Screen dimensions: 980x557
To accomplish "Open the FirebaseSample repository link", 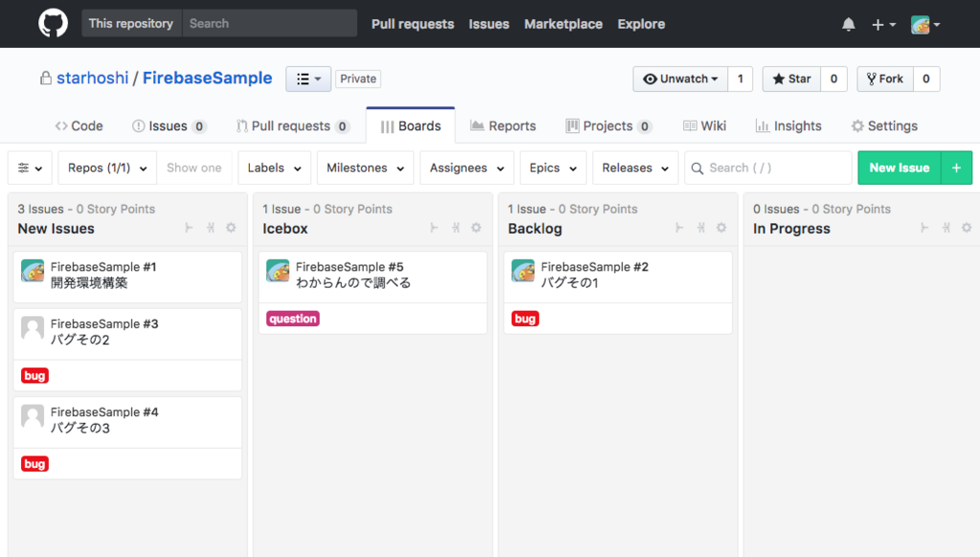I will 208,78.
